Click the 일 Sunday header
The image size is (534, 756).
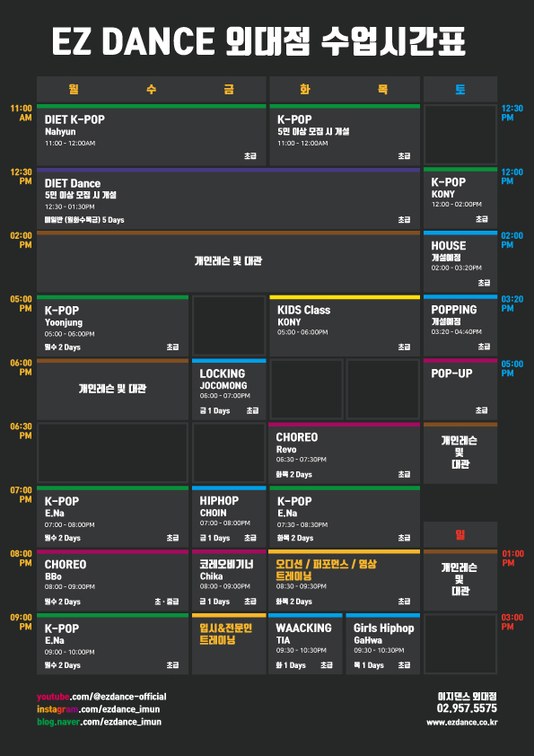click(460, 535)
